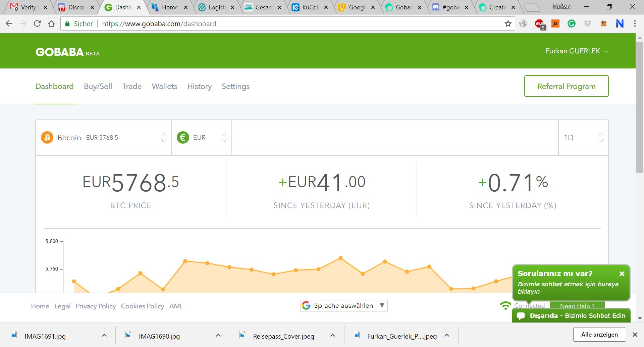Click the Furkan Chrome profile button

click(x=561, y=6)
